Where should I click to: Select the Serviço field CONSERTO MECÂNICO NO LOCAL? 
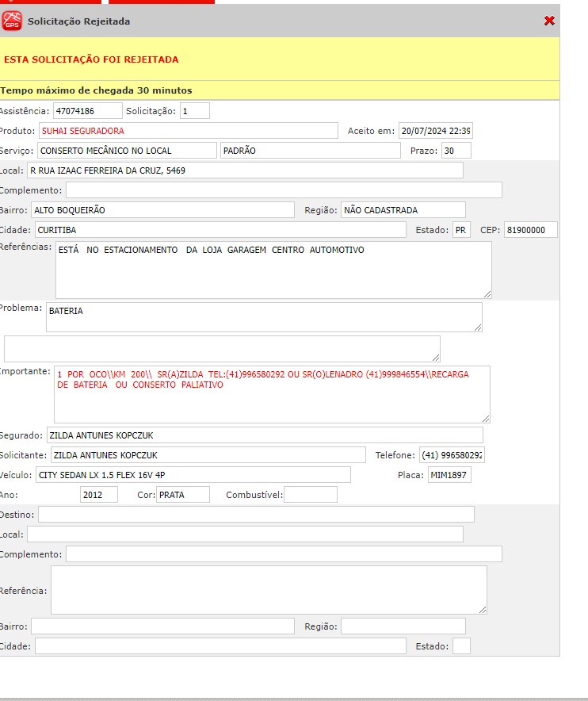[x=127, y=151]
